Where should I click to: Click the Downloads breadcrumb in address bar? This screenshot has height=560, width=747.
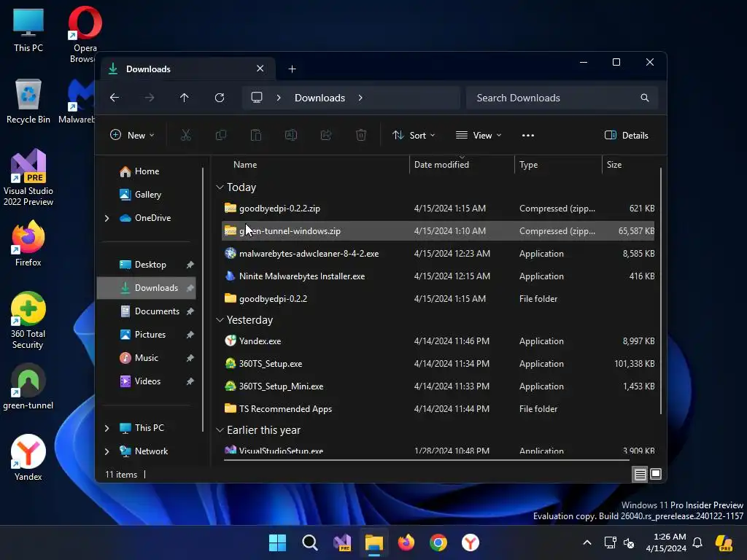coord(320,98)
